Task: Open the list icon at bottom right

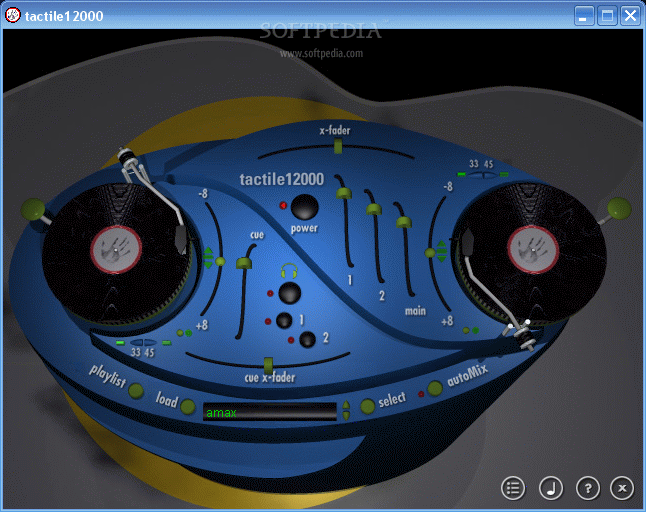Action: pos(513,488)
